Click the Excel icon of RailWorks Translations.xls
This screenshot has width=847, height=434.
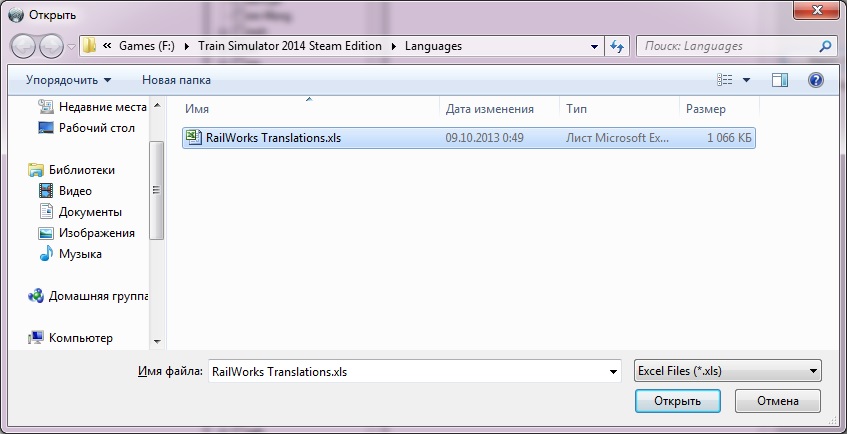click(193, 138)
